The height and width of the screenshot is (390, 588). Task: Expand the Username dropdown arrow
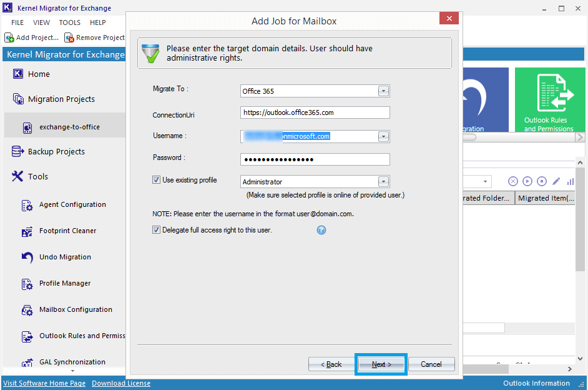(383, 137)
